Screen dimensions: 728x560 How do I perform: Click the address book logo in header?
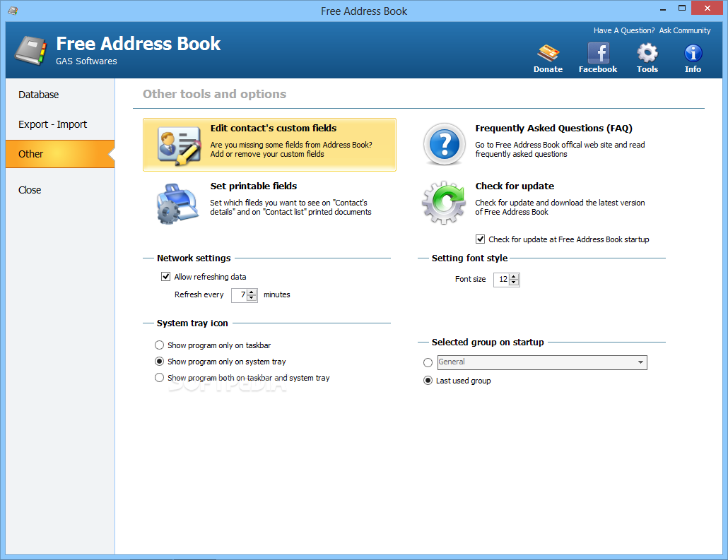[x=30, y=51]
